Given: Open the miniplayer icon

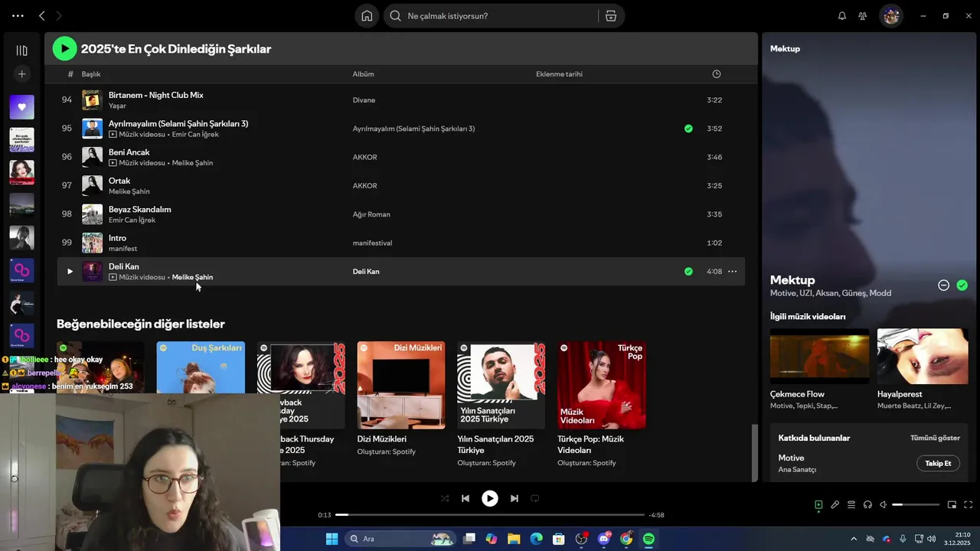Looking at the screenshot, I should (952, 505).
